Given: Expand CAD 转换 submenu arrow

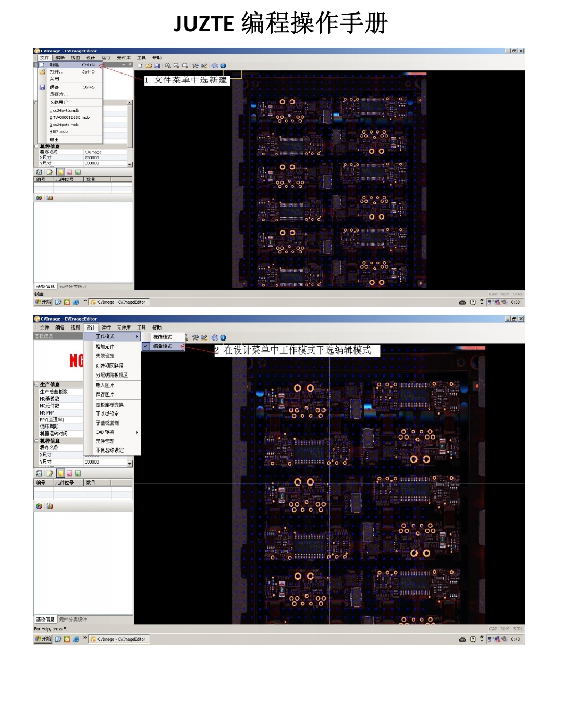Looking at the screenshot, I should pyautogui.click(x=137, y=432).
